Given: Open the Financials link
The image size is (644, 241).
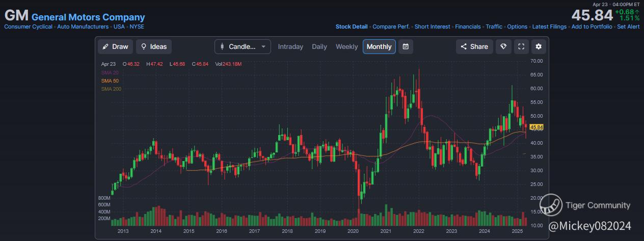Looking at the screenshot, I should (468, 26).
